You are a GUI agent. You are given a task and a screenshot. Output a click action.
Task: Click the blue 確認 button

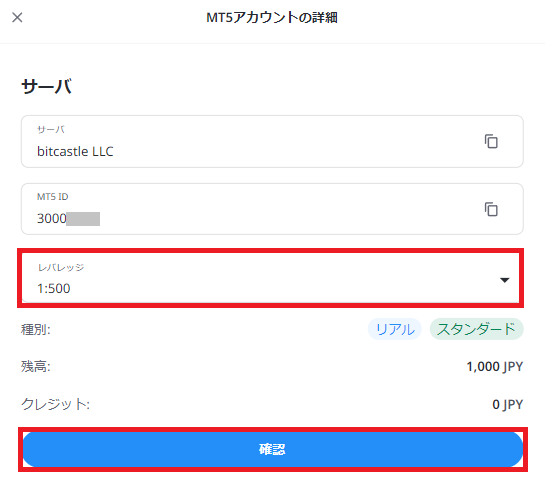click(272, 449)
